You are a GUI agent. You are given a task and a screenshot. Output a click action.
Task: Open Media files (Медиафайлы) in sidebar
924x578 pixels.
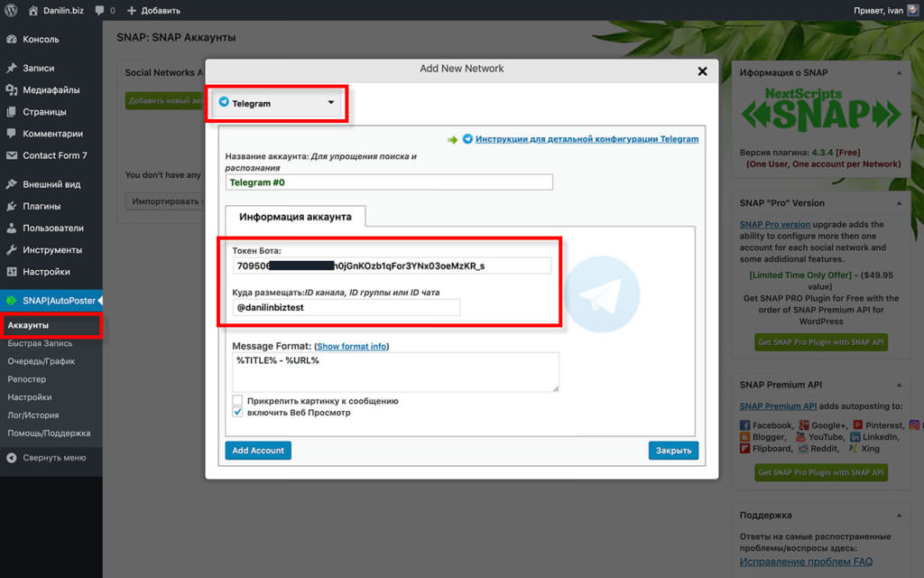click(x=51, y=89)
